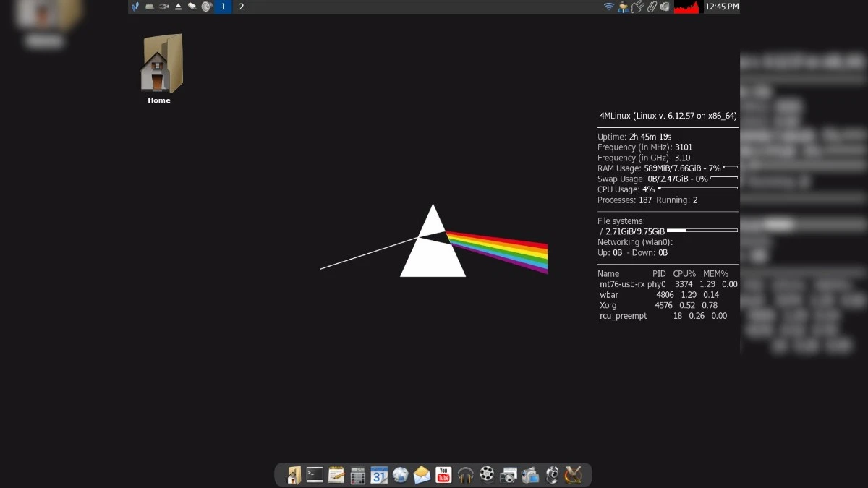The height and width of the screenshot is (488, 868).
Task: Click the paperclip icon in the system tray
Action: coord(651,7)
